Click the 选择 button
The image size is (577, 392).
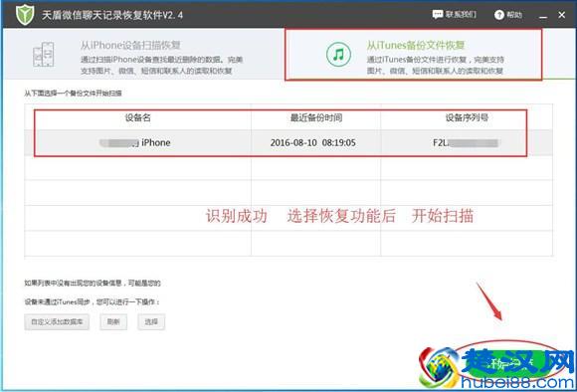tap(151, 321)
